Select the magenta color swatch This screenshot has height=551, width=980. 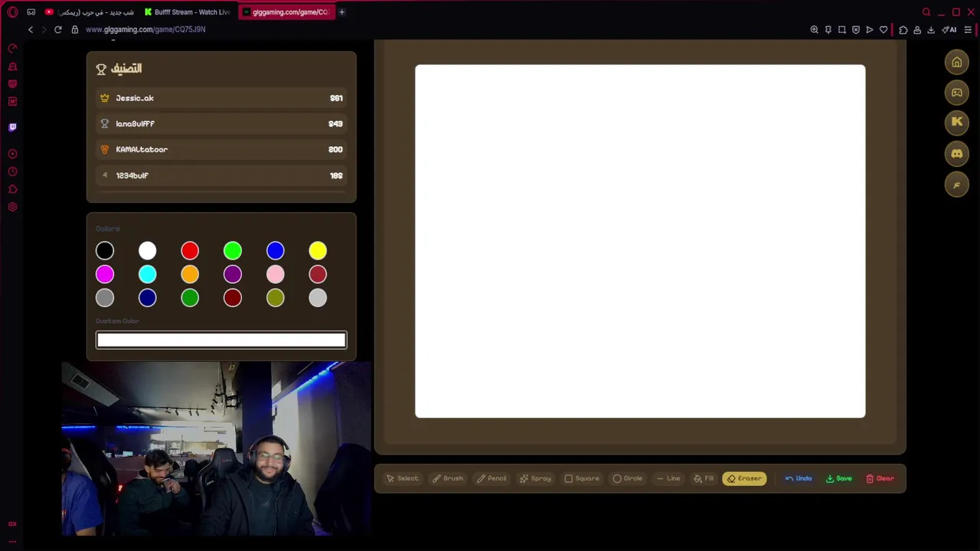pos(105,274)
